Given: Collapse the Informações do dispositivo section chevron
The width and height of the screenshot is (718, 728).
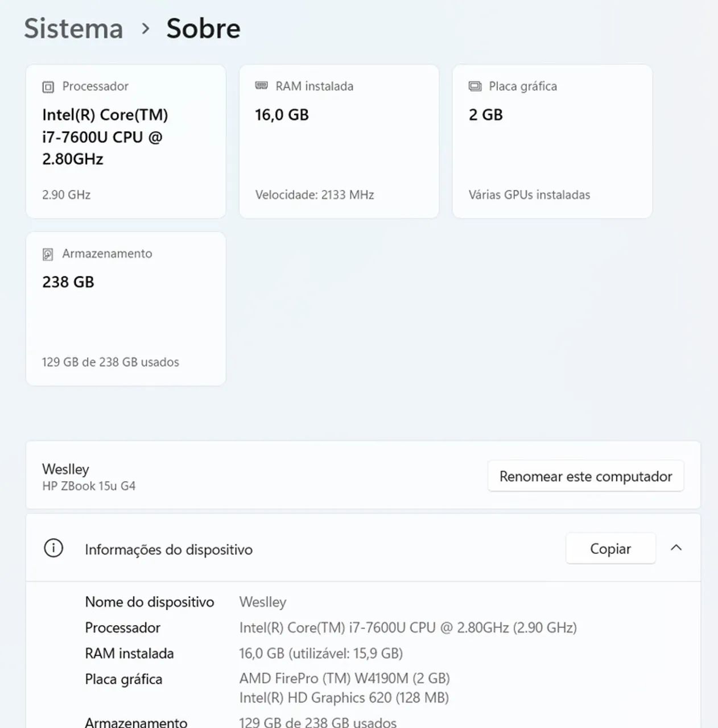Looking at the screenshot, I should coord(676,548).
